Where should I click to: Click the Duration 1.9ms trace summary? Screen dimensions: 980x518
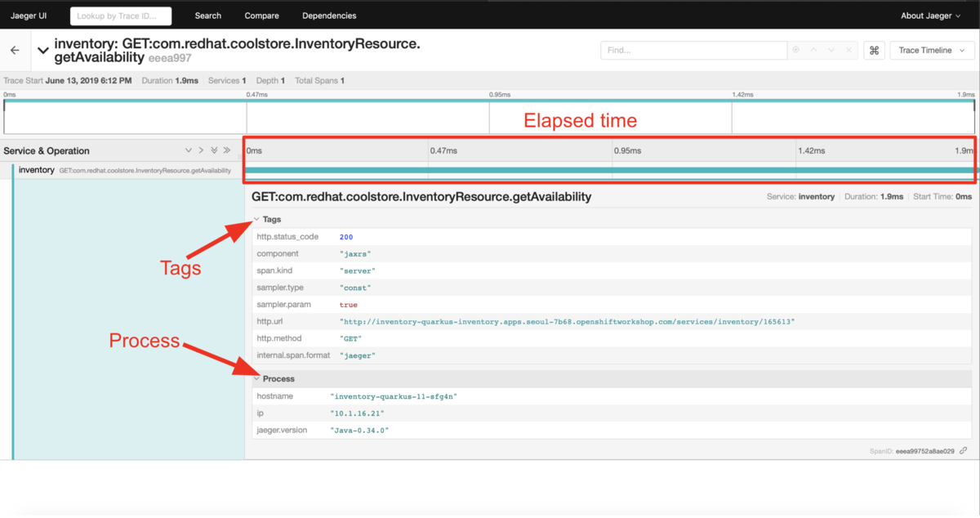click(170, 81)
